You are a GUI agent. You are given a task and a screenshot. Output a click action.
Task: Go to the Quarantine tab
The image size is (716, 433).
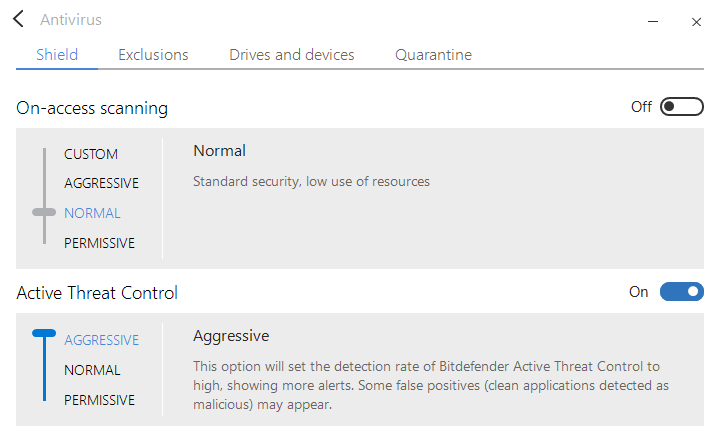[x=433, y=55]
